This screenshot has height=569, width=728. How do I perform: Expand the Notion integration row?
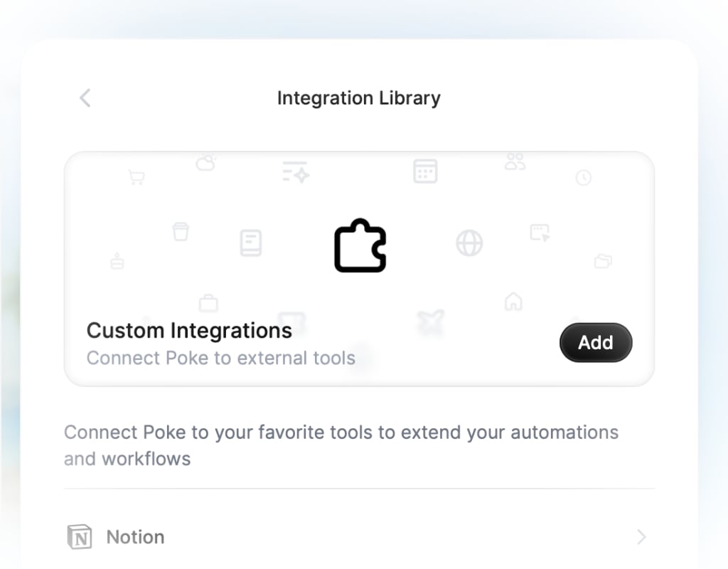point(359,537)
